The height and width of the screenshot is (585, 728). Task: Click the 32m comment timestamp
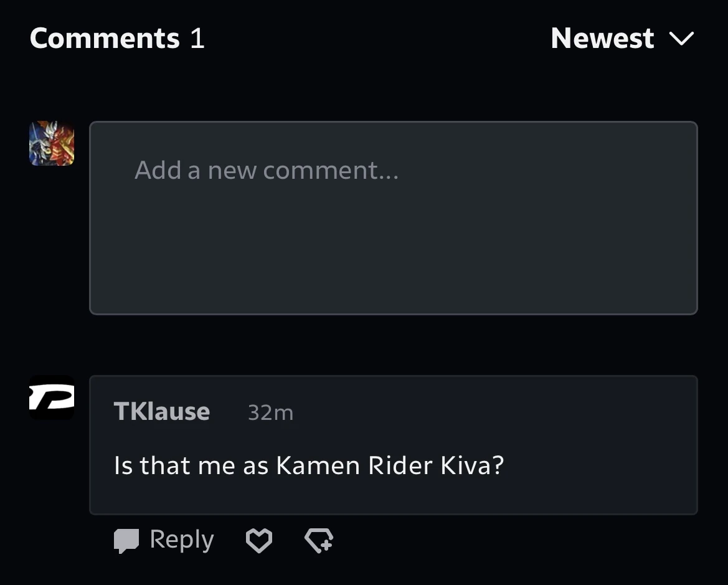coord(270,412)
